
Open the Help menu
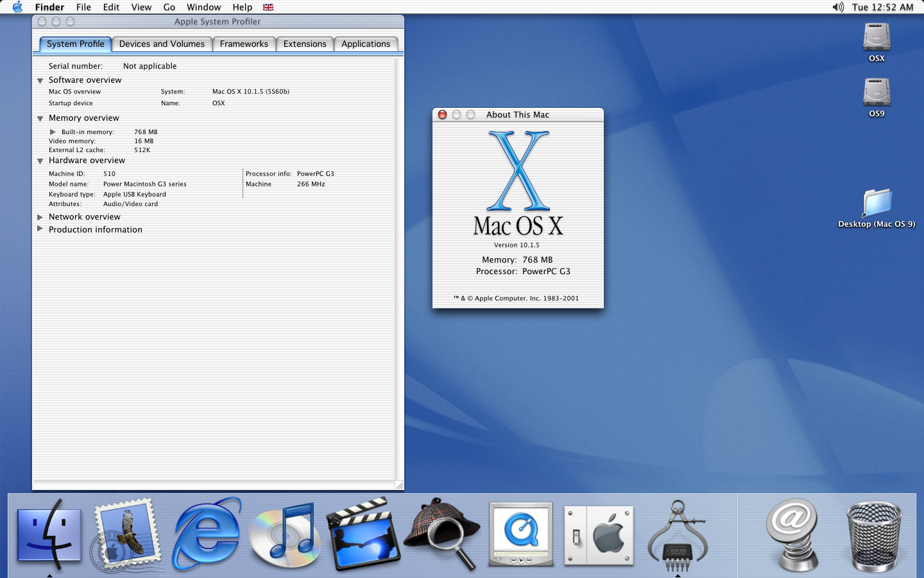[243, 7]
